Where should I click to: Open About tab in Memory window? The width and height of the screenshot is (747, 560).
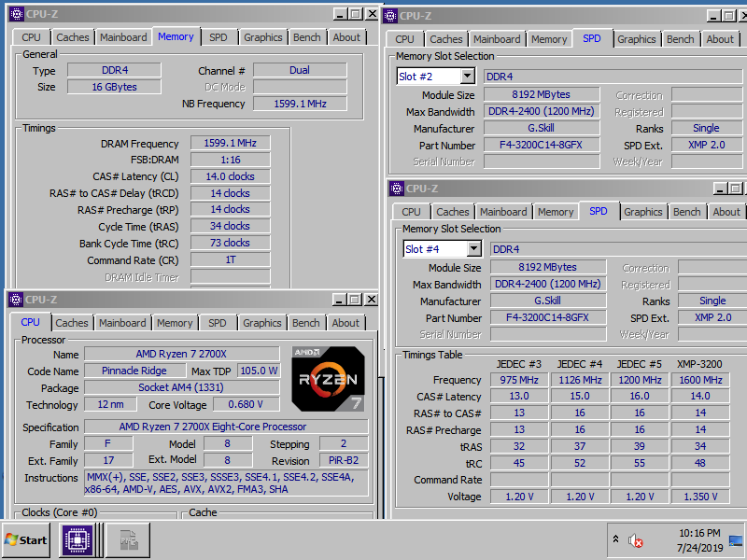pos(346,37)
